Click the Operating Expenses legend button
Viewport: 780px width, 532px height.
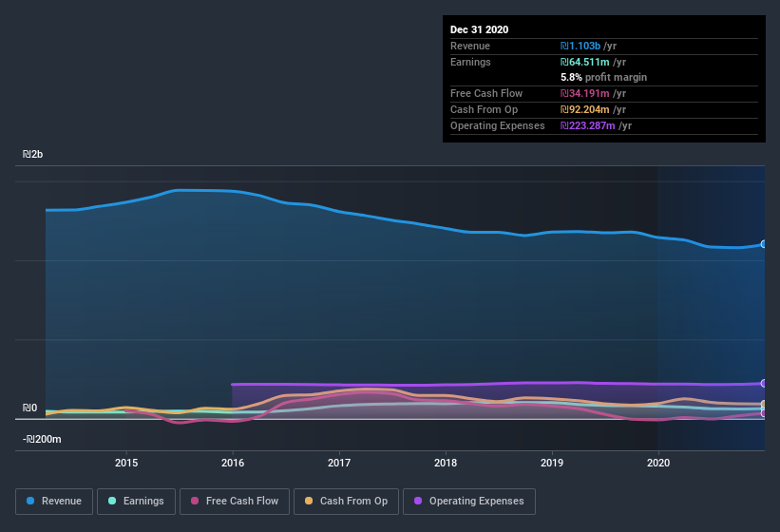point(468,501)
